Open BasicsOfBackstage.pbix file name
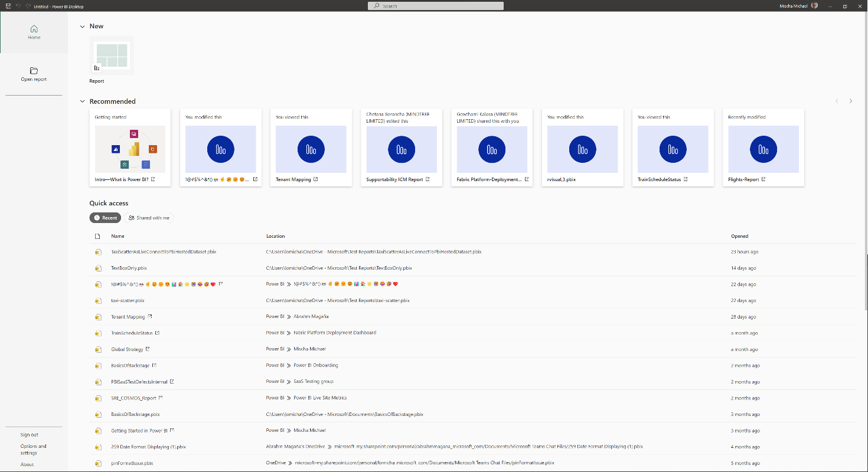This screenshot has height=472, width=868. pos(135,414)
